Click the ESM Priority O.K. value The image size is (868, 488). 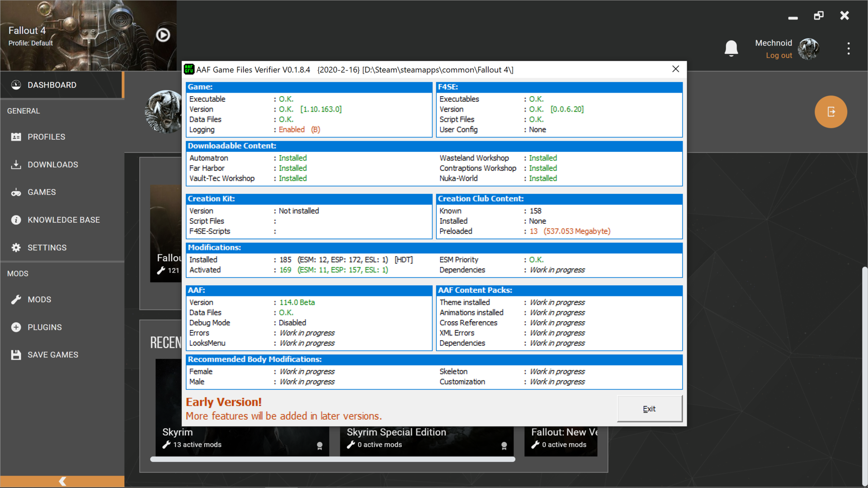536,260
